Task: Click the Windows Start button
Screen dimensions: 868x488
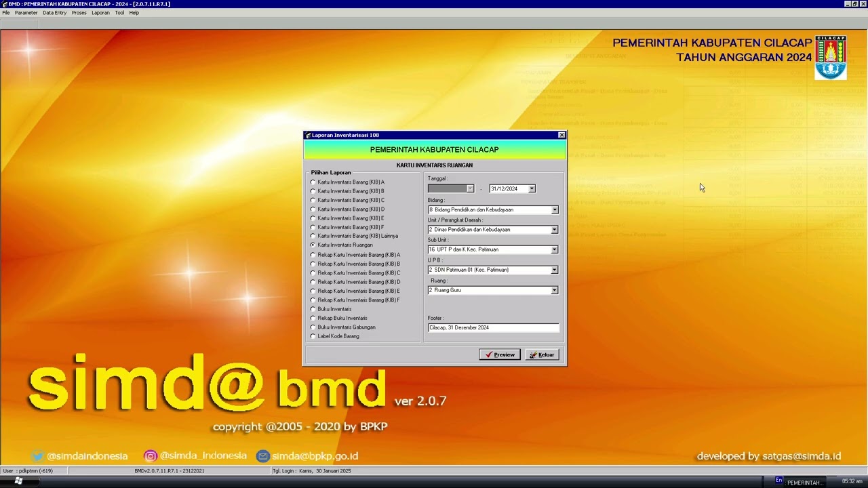Action: click(x=18, y=481)
